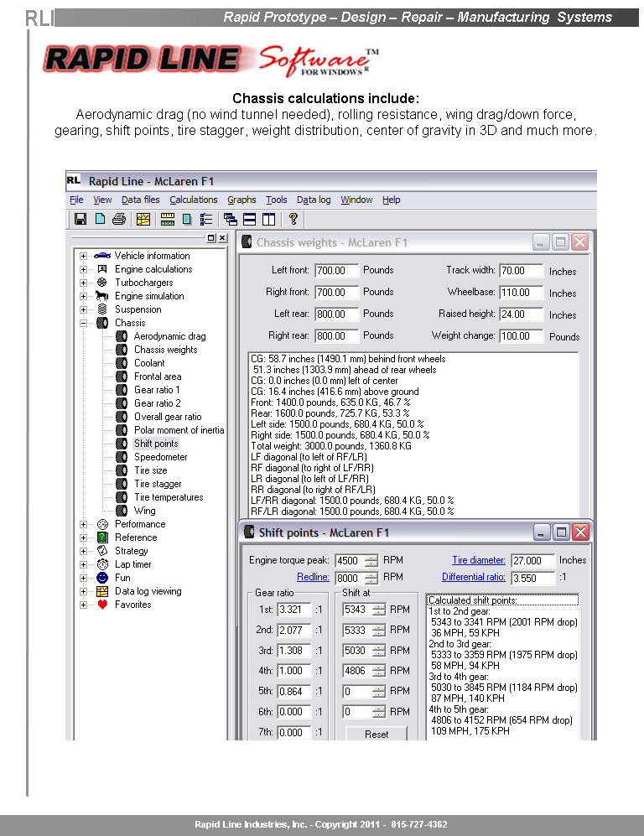Collapse the Chassis tree node
The image size is (644, 836).
[x=83, y=323]
